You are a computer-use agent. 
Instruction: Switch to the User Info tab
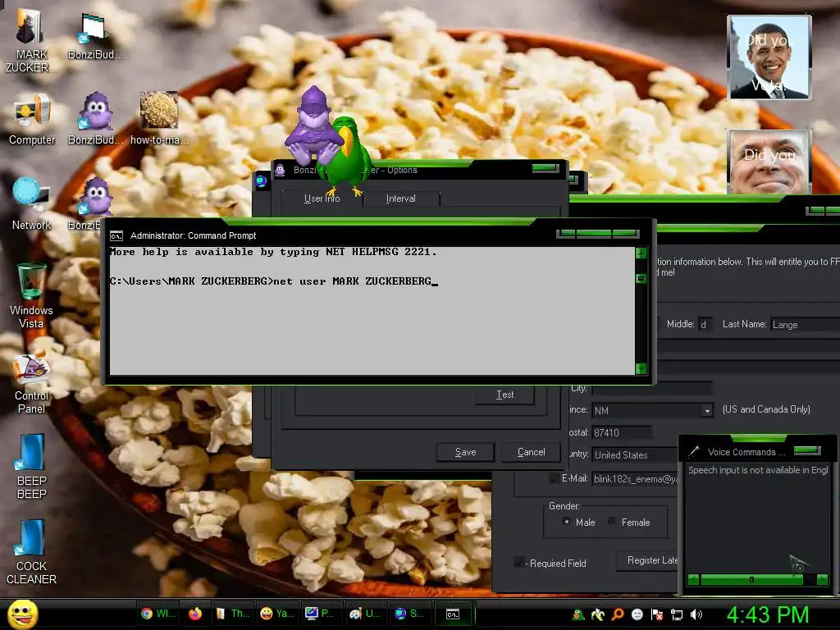tap(322, 199)
